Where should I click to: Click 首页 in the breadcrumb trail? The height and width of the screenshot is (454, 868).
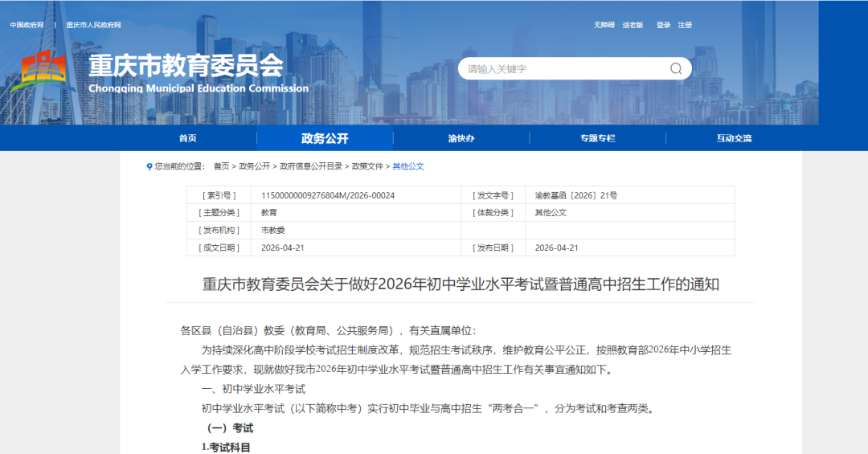tap(221, 166)
